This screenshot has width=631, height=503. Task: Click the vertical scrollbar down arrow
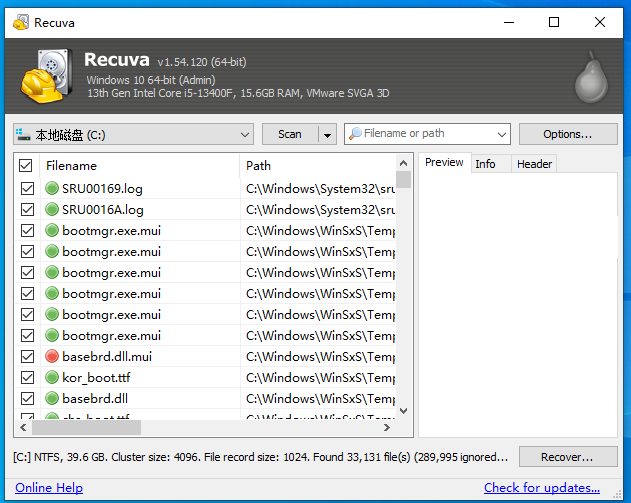tap(404, 410)
